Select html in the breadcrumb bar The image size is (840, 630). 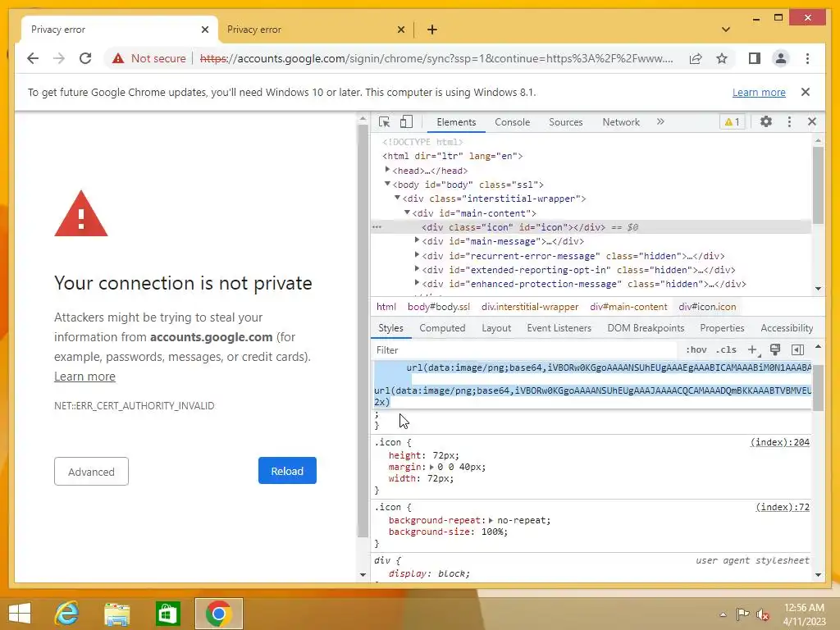pyautogui.click(x=386, y=307)
